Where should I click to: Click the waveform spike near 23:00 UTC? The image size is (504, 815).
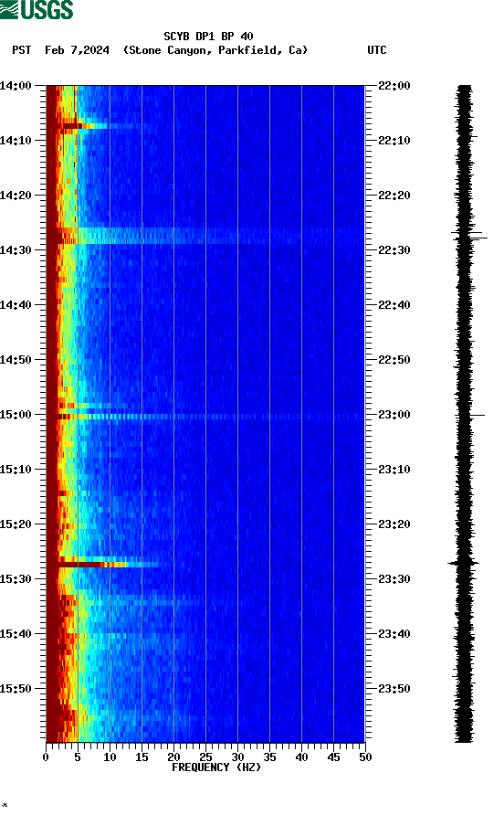pyautogui.click(x=470, y=416)
